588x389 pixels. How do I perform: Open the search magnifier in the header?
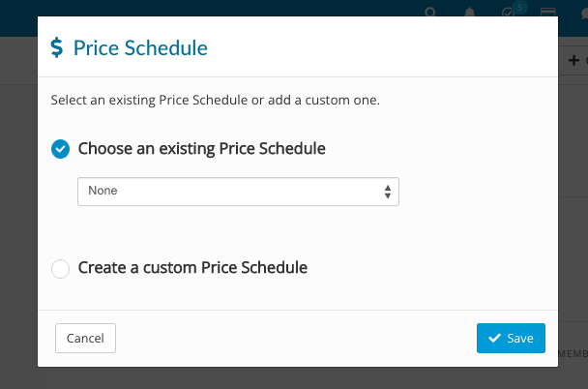click(x=430, y=13)
